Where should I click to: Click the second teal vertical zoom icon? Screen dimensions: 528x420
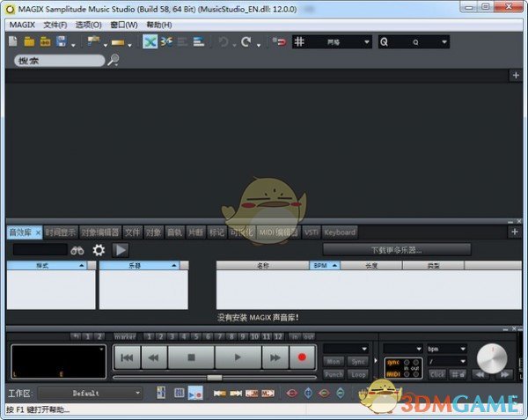pyautogui.click(x=341, y=393)
